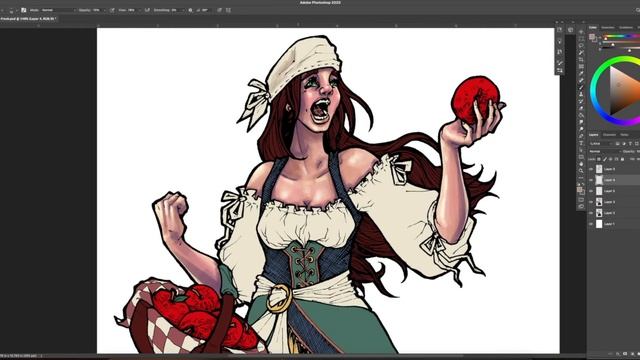Open the layer Opacity dropdown in Layers panel
Image resolution: width=640 pixels, height=360 pixels.
point(637,151)
